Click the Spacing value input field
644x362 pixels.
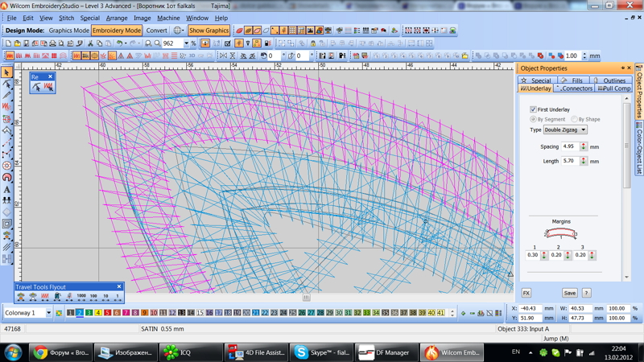569,147
